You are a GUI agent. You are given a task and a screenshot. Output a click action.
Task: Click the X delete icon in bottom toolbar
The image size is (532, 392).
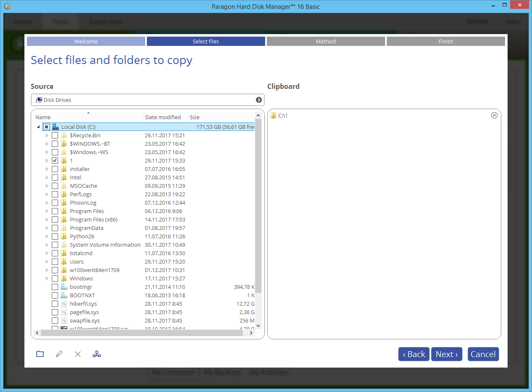[x=78, y=354]
